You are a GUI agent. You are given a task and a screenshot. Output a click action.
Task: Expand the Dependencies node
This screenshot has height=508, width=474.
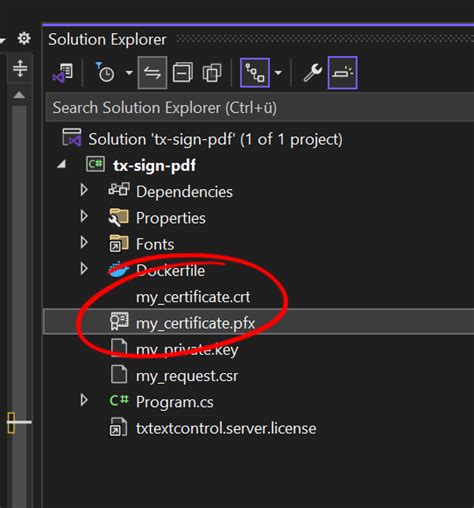coord(84,190)
